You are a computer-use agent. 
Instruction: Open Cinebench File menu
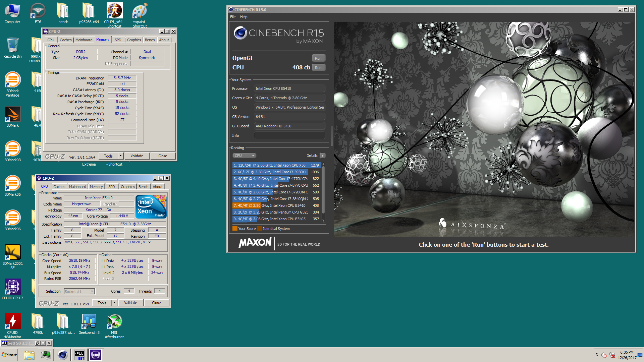(x=233, y=17)
